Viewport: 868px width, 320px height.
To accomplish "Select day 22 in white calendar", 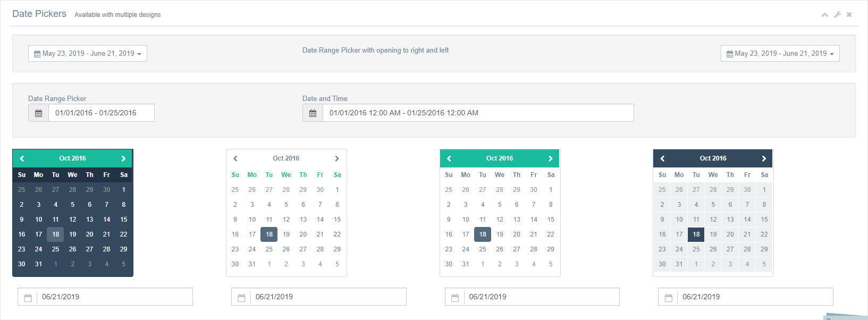I will click(337, 234).
